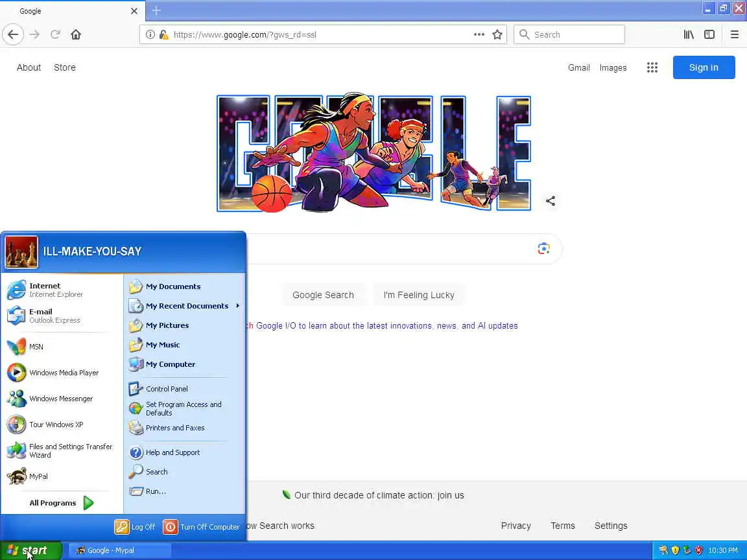Open My Pictures folder
Image resolution: width=747 pixels, height=560 pixels.
(184, 325)
